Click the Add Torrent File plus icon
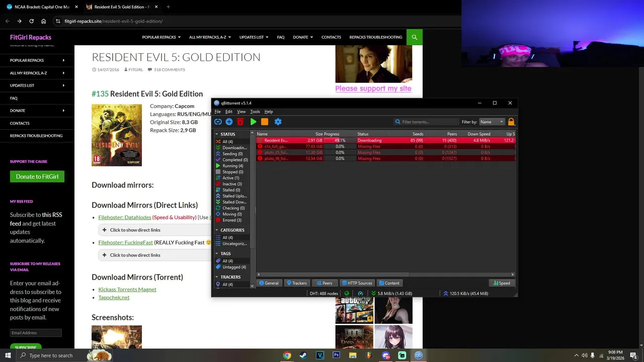644x362 pixels. 229,122
